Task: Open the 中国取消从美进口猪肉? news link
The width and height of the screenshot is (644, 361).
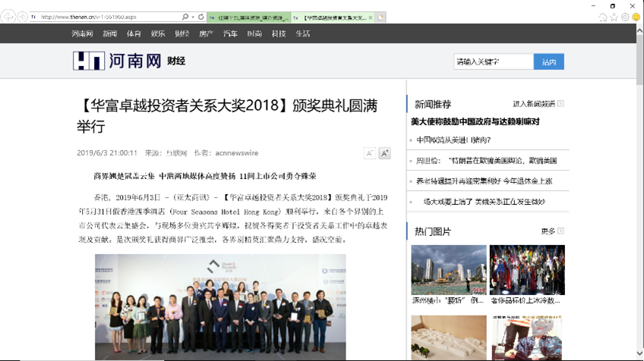Action: point(453,140)
